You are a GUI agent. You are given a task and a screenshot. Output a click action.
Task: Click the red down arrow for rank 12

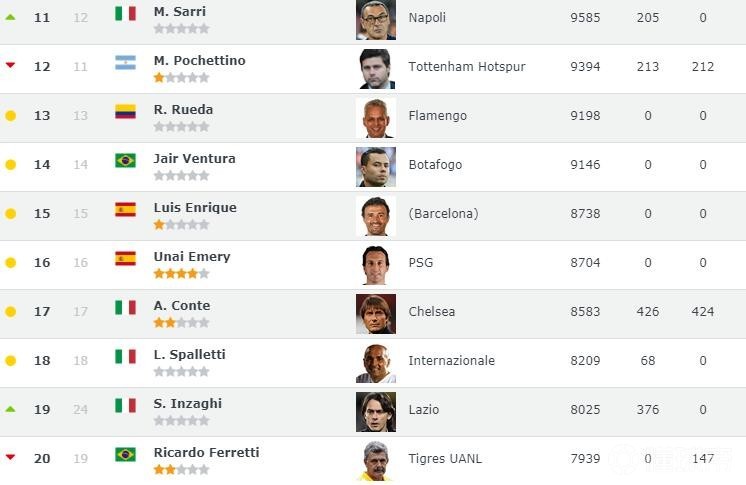click(11, 66)
